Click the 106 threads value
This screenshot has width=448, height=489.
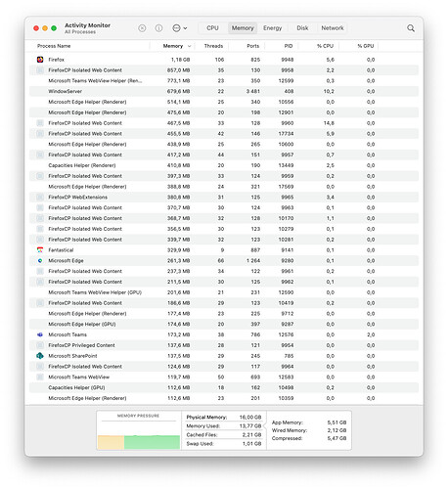(x=219, y=60)
